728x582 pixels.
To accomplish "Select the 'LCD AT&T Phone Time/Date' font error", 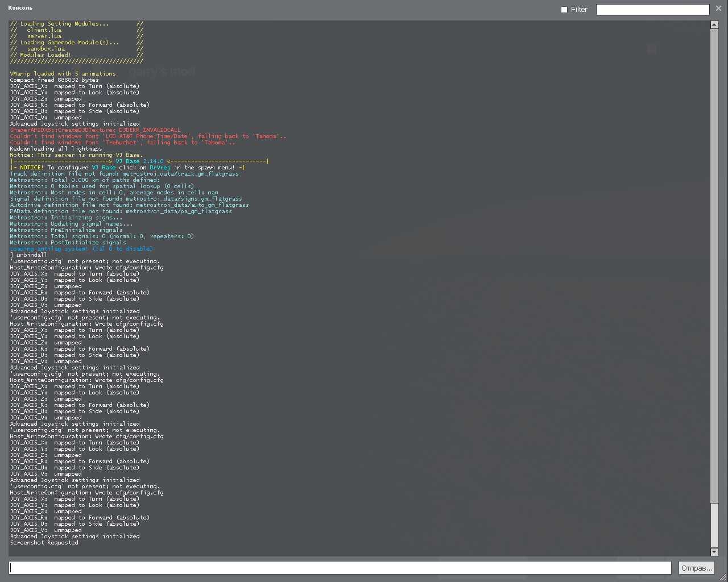I will pos(148,136).
